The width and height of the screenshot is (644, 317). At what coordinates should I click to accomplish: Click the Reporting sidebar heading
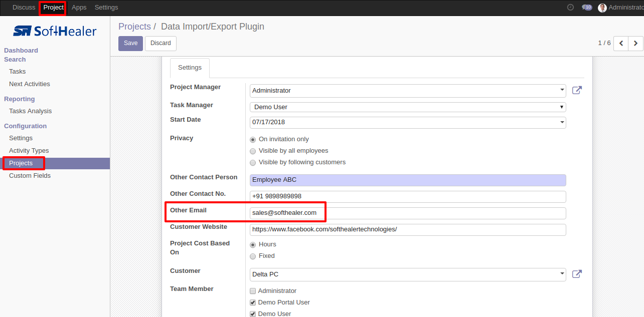(x=20, y=99)
